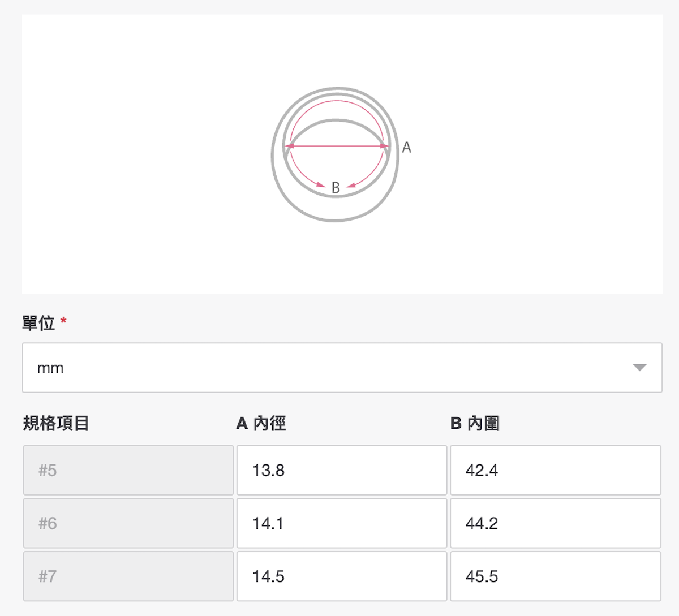Select the #7 size name field
This screenshot has width=679, height=616.
128,576
